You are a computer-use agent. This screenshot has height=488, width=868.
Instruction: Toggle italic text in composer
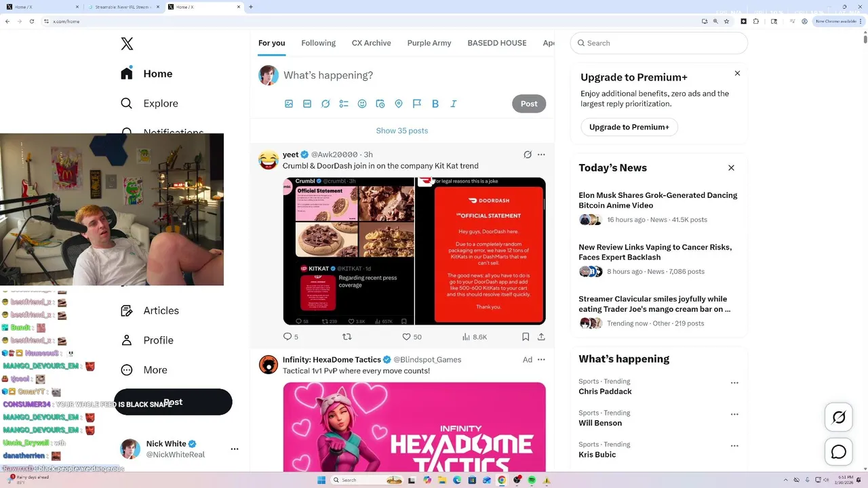coord(454,104)
